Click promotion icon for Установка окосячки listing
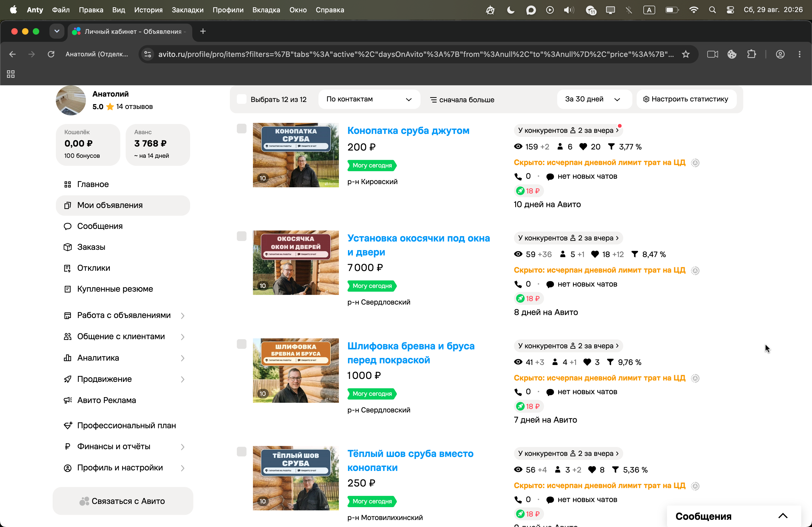Screen dimensions: 812x527 [695, 271]
